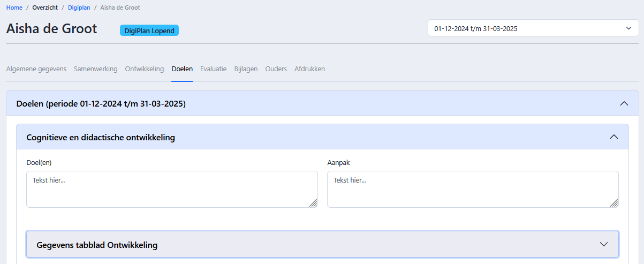Switch to the Ouders tab
Viewport: 644px width, 264px height.
(276, 69)
